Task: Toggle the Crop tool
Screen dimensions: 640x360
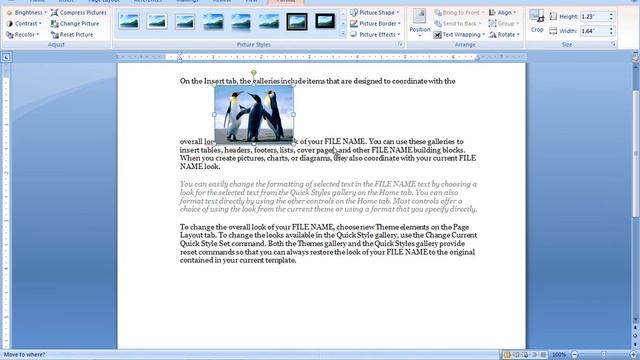Action: pyautogui.click(x=537, y=21)
